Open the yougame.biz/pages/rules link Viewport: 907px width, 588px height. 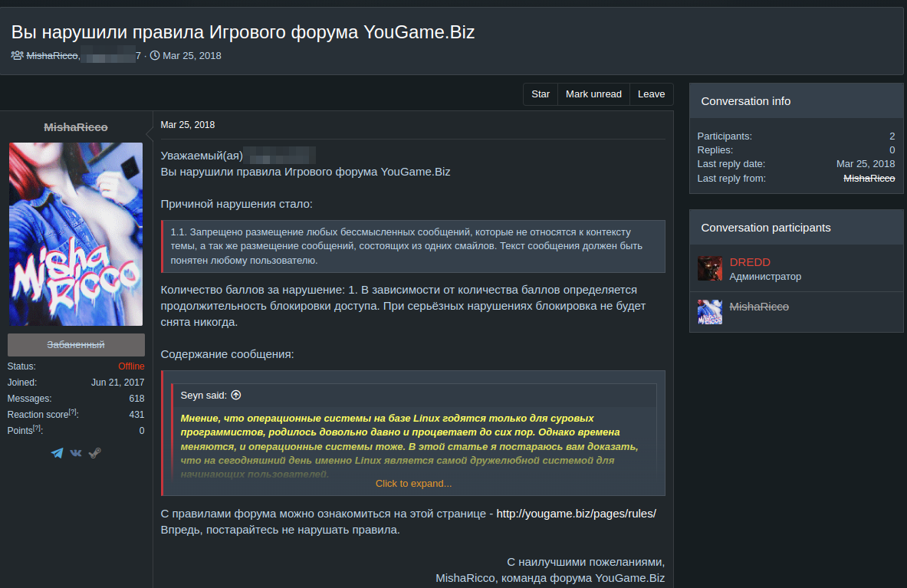click(577, 513)
